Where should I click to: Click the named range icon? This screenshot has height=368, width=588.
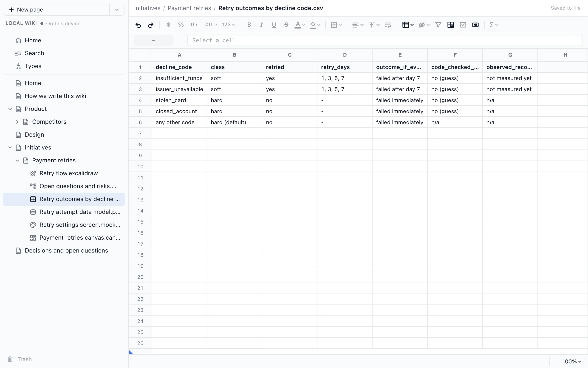coord(475,25)
